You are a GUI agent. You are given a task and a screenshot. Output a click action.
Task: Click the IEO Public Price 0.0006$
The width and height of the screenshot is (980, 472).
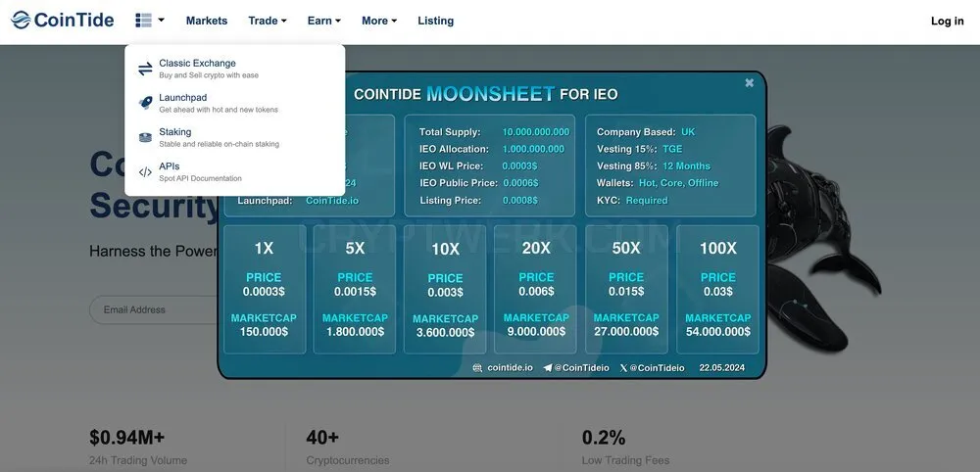click(x=520, y=183)
